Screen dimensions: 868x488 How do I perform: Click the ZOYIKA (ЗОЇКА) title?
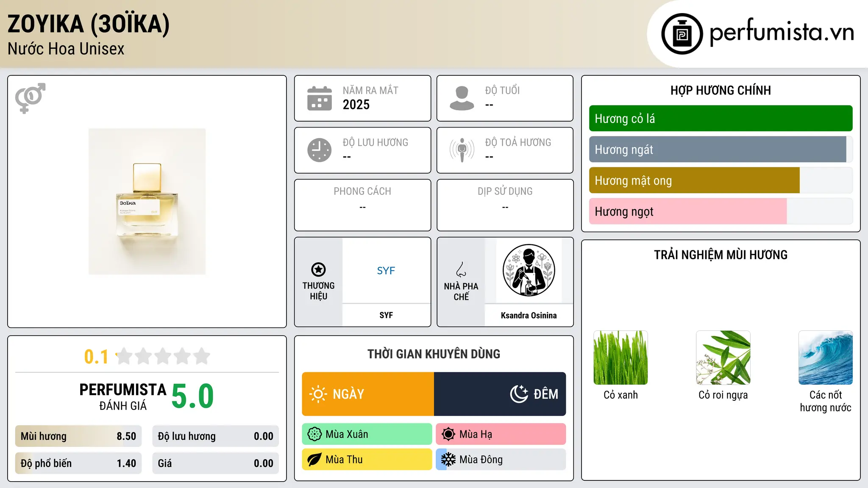[89, 24]
